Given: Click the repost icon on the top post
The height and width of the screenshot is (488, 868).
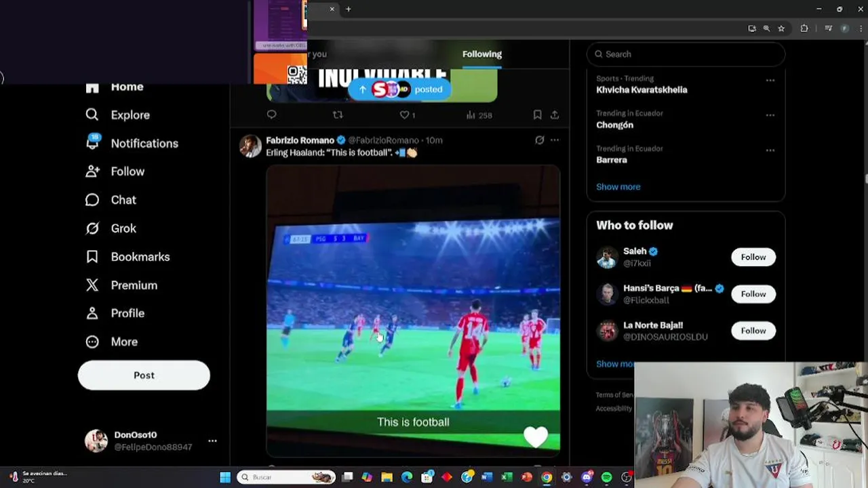Looking at the screenshot, I should pyautogui.click(x=338, y=115).
